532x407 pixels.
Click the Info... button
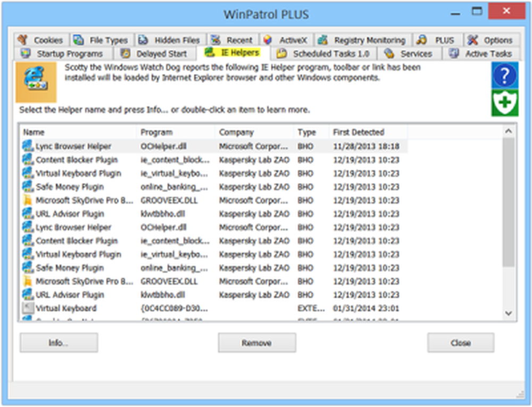coord(59,343)
